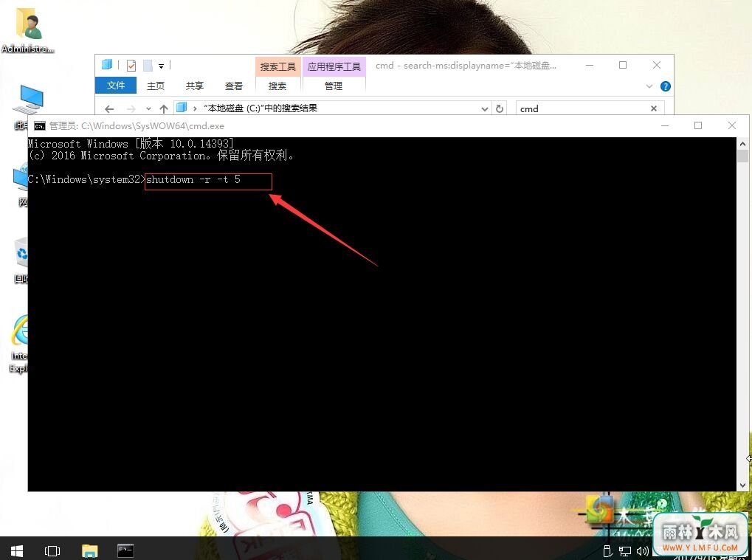752x560 pixels.
Task: Maximize the File Explorer window
Action: pos(623,65)
